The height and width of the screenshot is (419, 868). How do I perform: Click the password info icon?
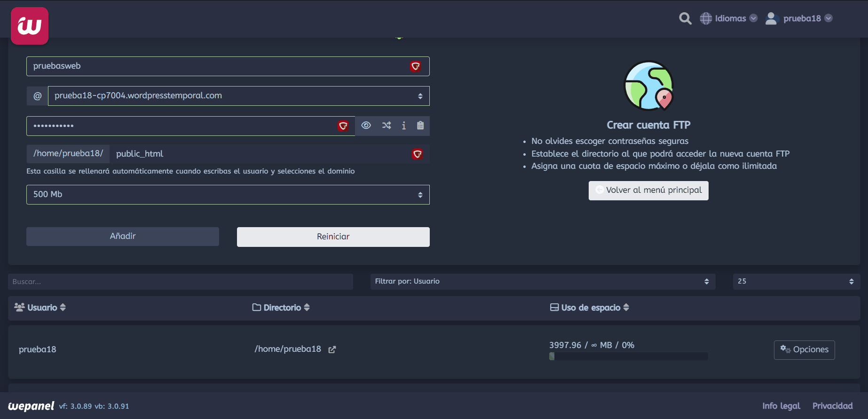point(403,126)
